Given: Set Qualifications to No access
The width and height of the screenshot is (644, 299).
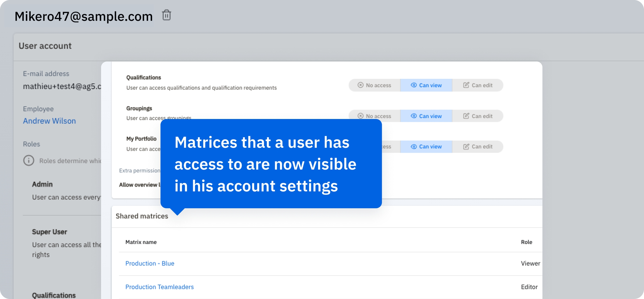Looking at the screenshot, I should point(374,85).
